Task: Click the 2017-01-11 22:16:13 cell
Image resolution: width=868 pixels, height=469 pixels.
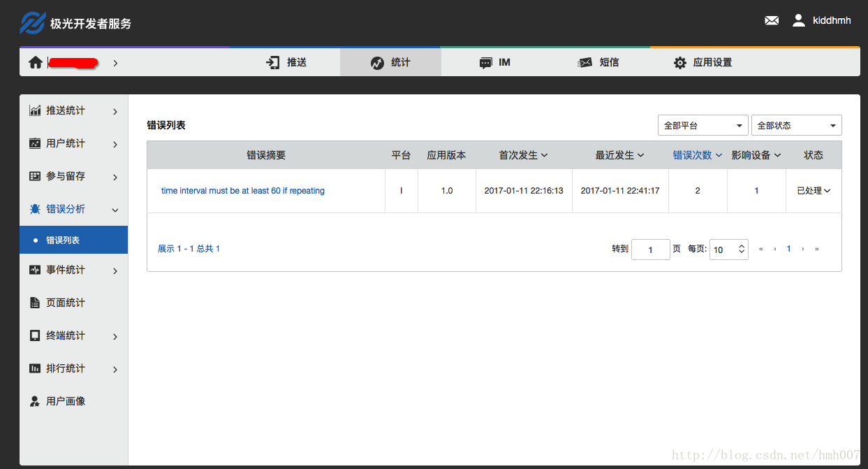Action: click(x=524, y=191)
